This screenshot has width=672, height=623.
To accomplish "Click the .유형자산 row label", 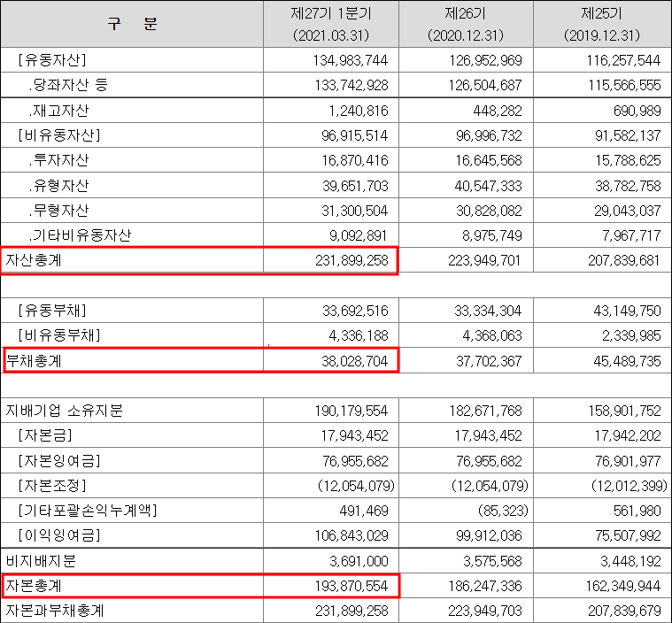I will (58, 186).
